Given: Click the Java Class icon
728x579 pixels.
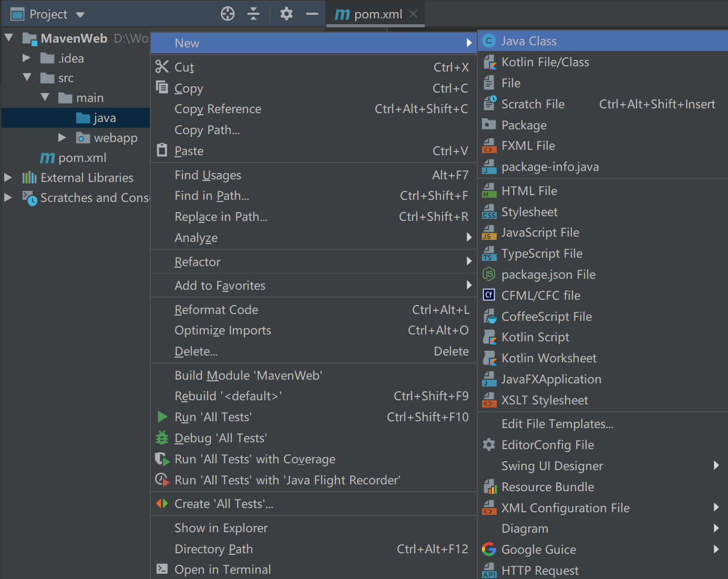Looking at the screenshot, I should point(489,40).
